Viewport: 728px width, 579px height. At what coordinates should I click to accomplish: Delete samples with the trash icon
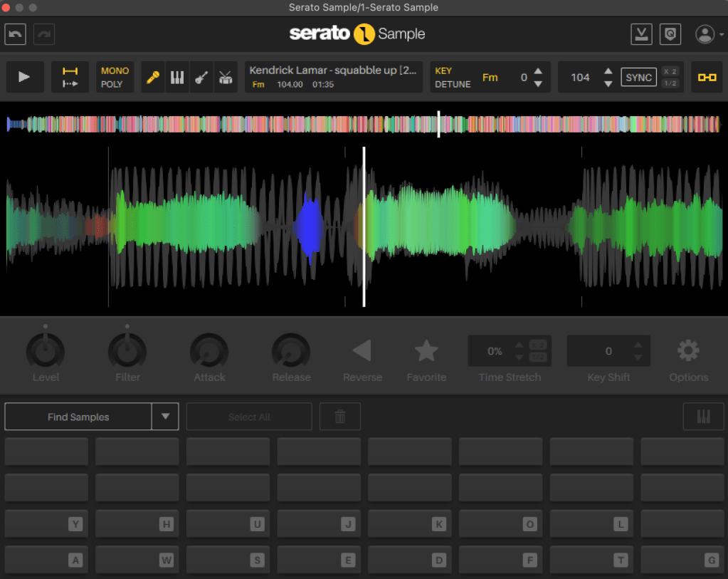pyautogui.click(x=340, y=417)
